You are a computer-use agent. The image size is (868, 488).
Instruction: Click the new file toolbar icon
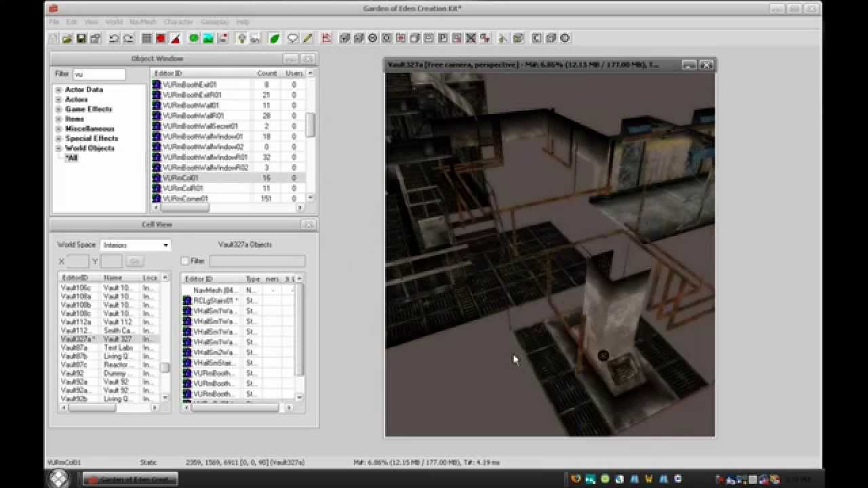[x=54, y=39]
